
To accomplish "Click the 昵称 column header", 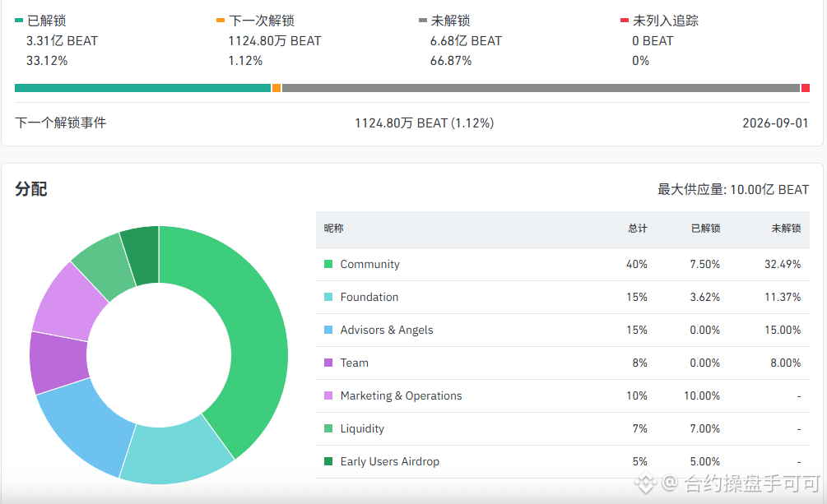I will pos(333,229).
